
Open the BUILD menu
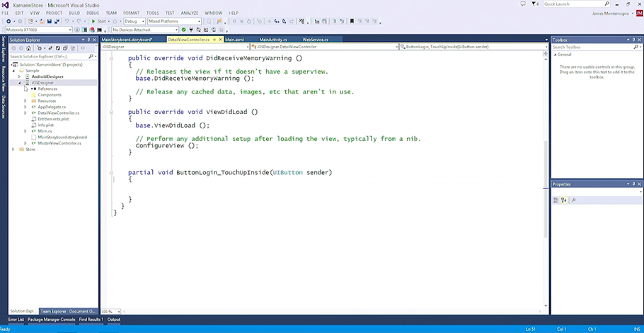[74, 13]
